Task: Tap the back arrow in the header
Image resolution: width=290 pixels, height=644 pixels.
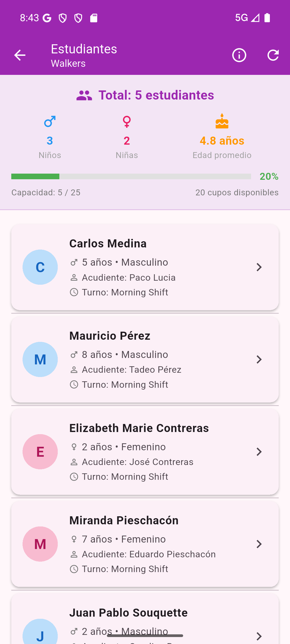Action: tap(20, 55)
